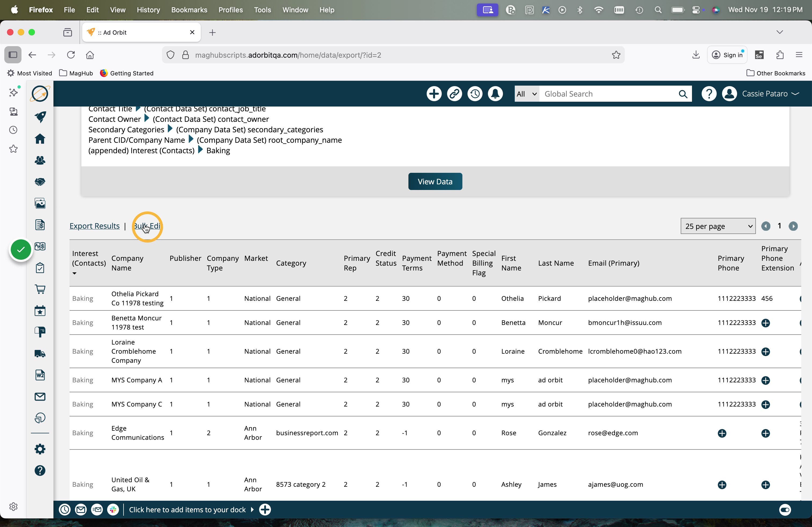Add primary phone for Rose Gonzalez

(x=722, y=433)
